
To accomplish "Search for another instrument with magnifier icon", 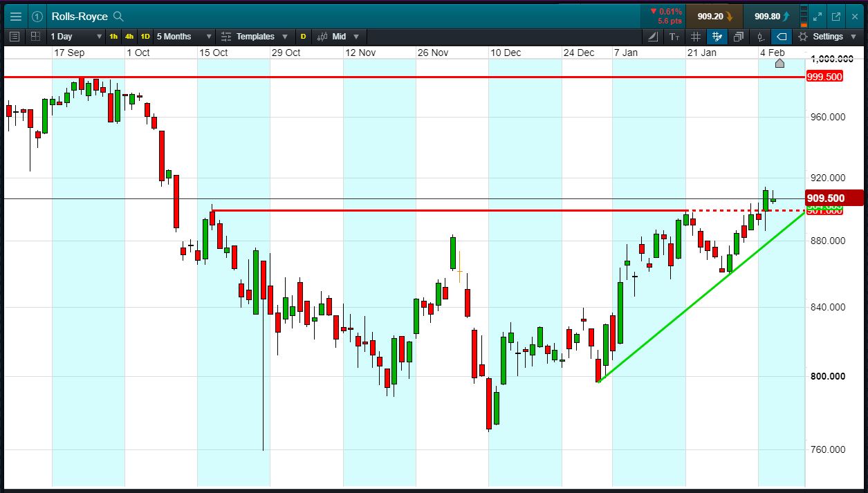I will pos(118,16).
